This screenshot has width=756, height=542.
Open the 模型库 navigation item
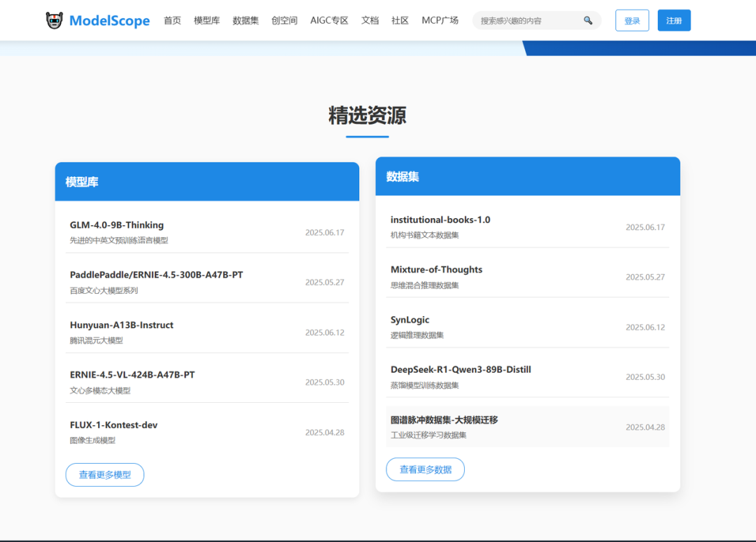(206, 20)
